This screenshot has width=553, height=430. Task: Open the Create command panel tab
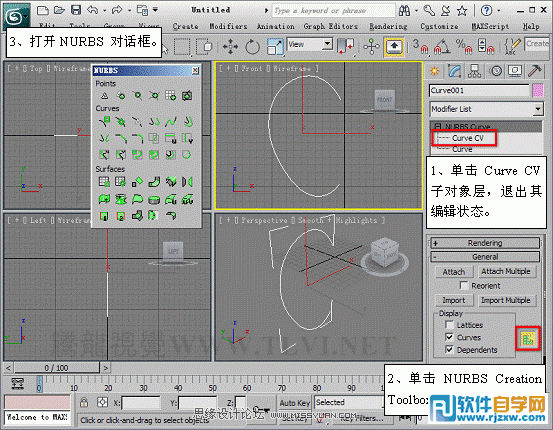(x=435, y=72)
